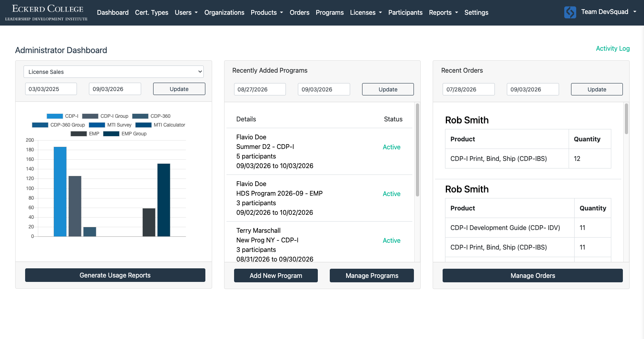This screenshot has width=644, height=339.
Task: Click Manage Programs button
Action: point(372,276)
